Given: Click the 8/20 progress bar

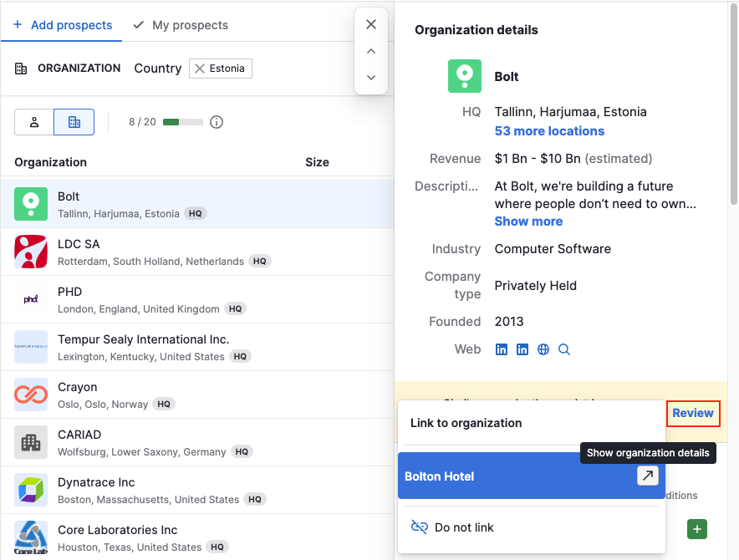Looking at the screenshot, I should click(x=182, y=122).
